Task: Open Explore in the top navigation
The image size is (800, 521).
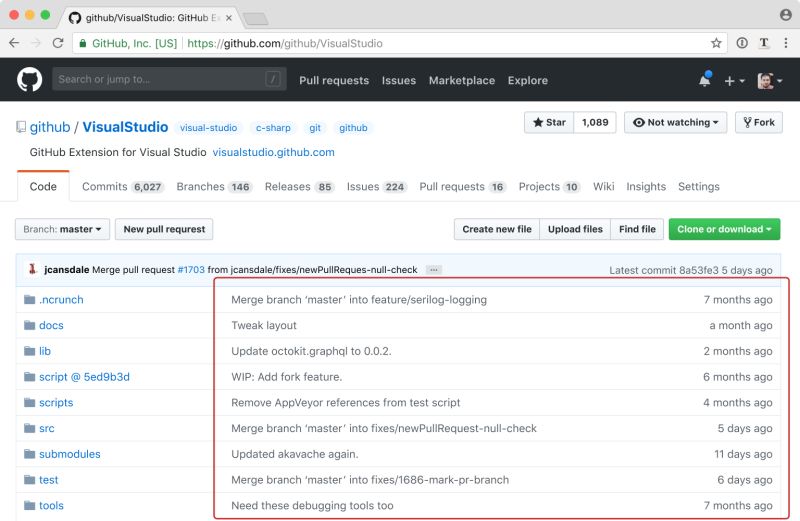Action: click(x=528, y=81)
